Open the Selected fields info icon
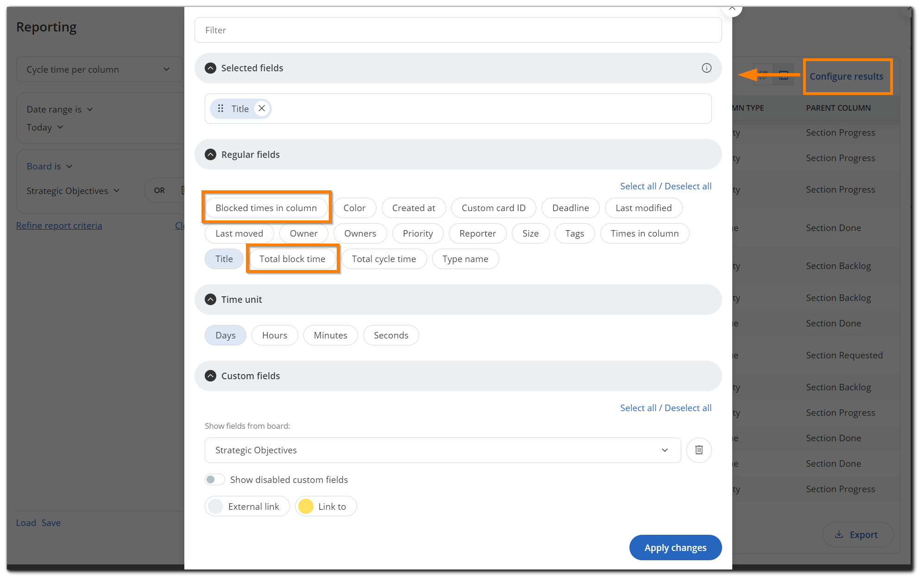Viewport: 924px width, 582px height. [706, 68]
